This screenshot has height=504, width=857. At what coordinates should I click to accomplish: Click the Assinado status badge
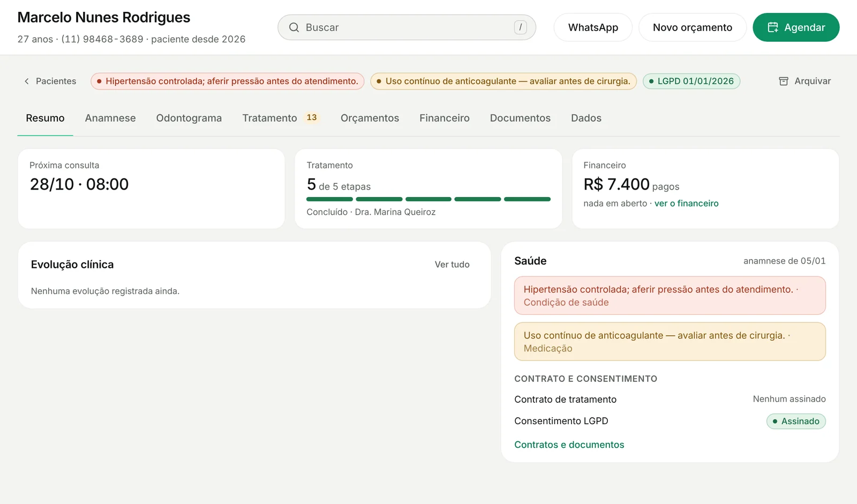click(x=796, y=422)
